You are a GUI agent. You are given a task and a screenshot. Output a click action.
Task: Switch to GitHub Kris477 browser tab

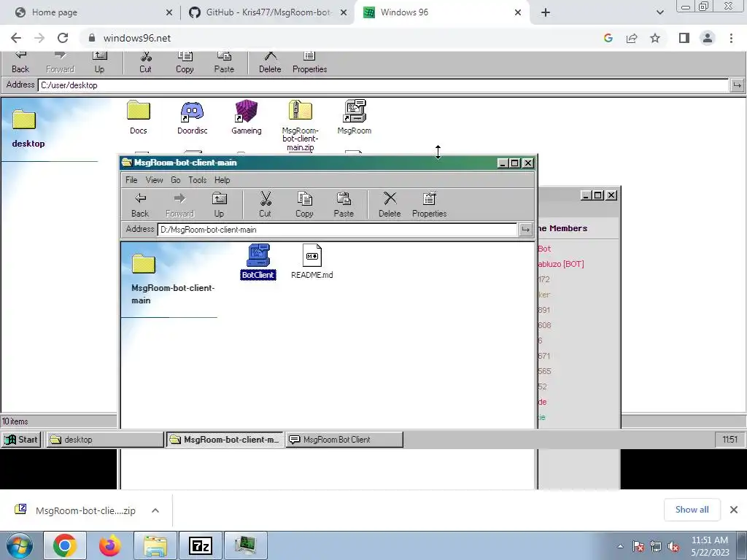pyautogui.click(x=268, y=12)
